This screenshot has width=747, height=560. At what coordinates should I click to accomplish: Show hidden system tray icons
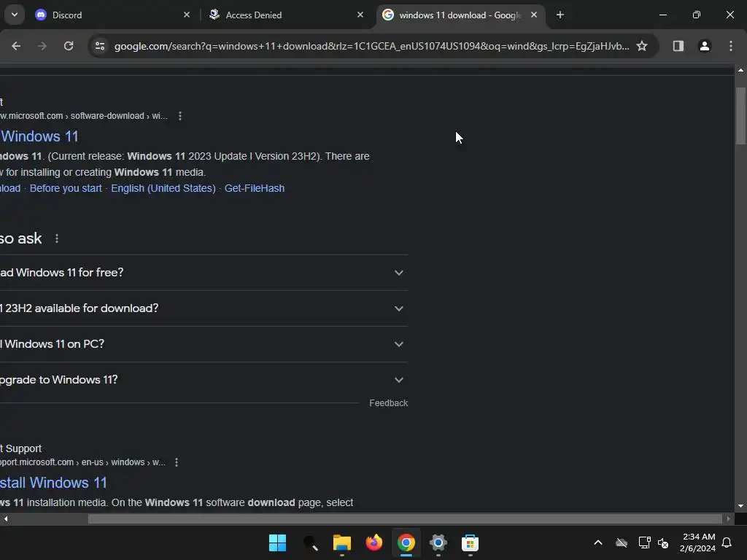(x=598, y=542)
